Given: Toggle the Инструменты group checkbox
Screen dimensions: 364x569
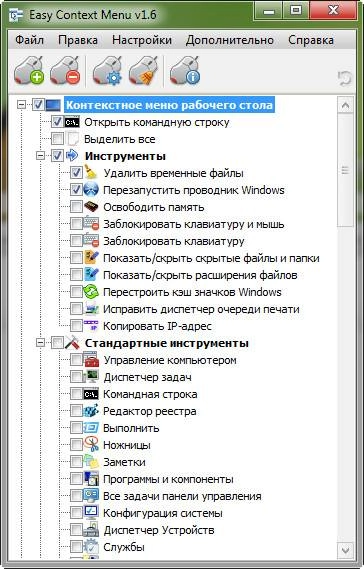Looking at the screenshot, I should pyautogui.click(x=57, y=156).
